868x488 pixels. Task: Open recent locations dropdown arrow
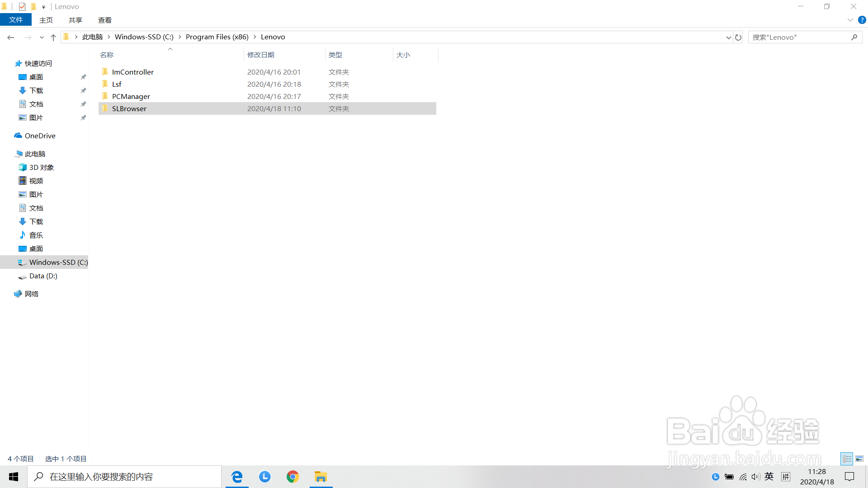click(42, 38)
